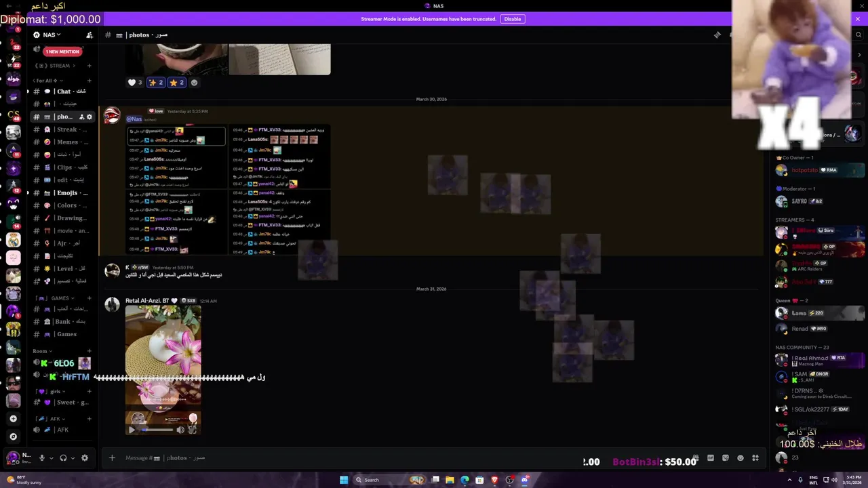Open the Games channel
This screenshot has height=488, width=868.
click(x=63, y=334)
